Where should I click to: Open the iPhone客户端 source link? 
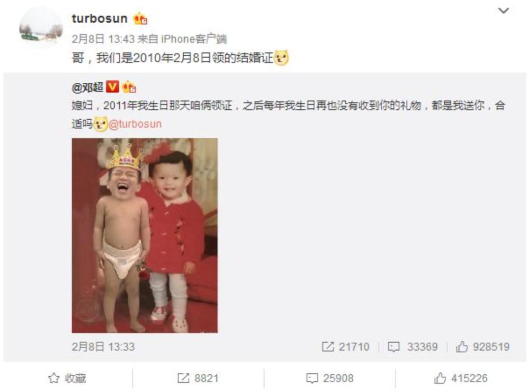click(x=194, y=39)
